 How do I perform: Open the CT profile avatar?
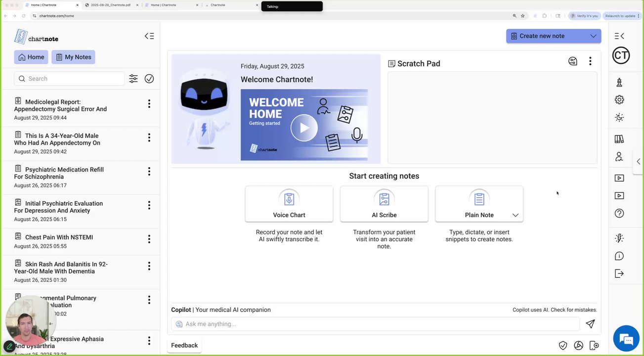pyautogui.click(x=621, y=55)
